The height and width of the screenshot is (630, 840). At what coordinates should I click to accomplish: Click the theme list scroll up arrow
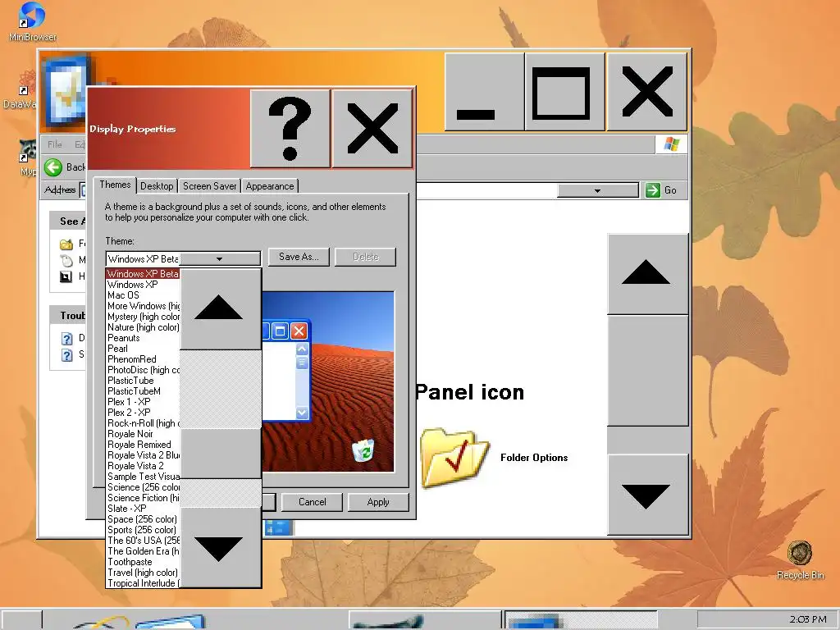220,309
